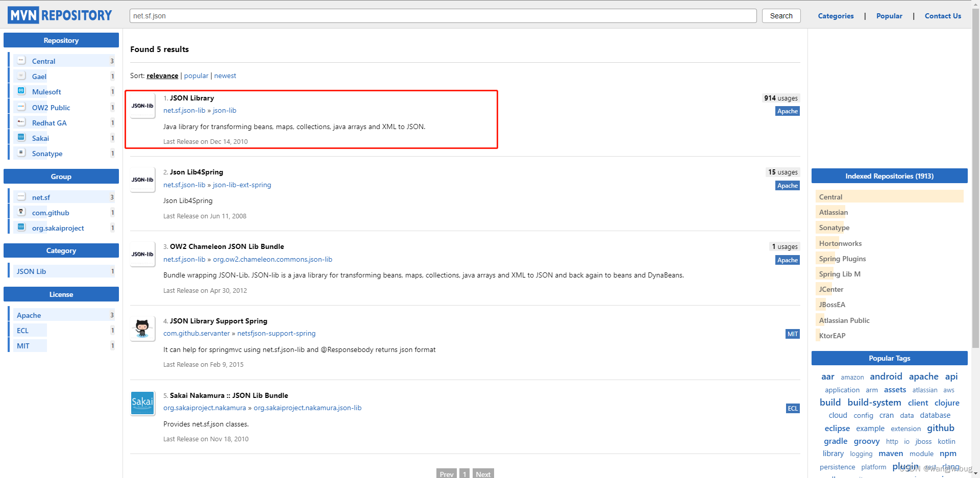The image size is (980, 478).
Task: Toggle the Apache license filter
Action: (x=29, y=315)
